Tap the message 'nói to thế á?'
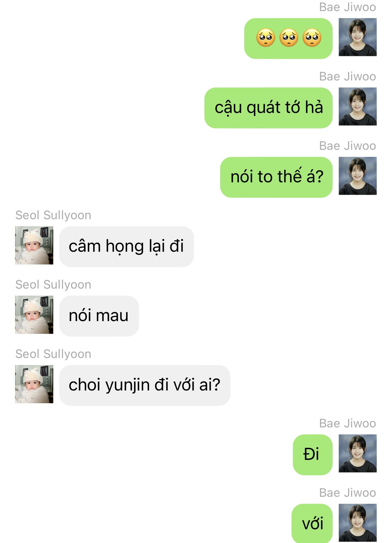Image resolution: width=392 pixels, height=543 pixels. click(x=276, y=177)
